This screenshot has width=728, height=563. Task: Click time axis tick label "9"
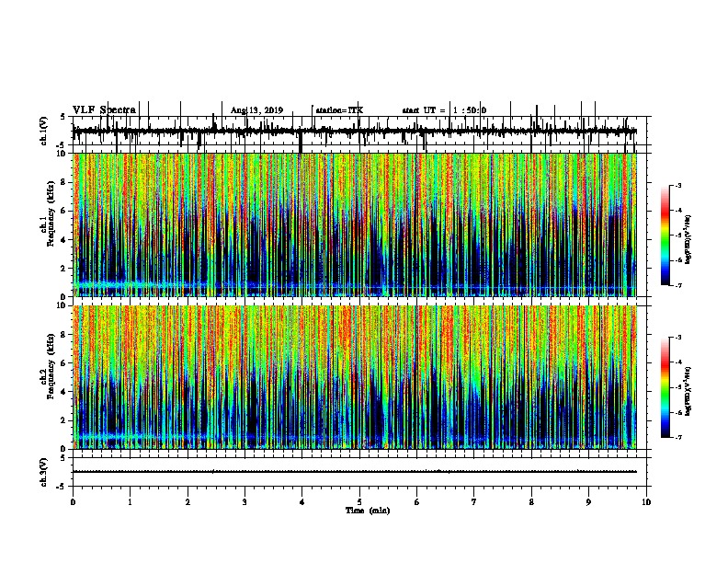pos(588,502)
